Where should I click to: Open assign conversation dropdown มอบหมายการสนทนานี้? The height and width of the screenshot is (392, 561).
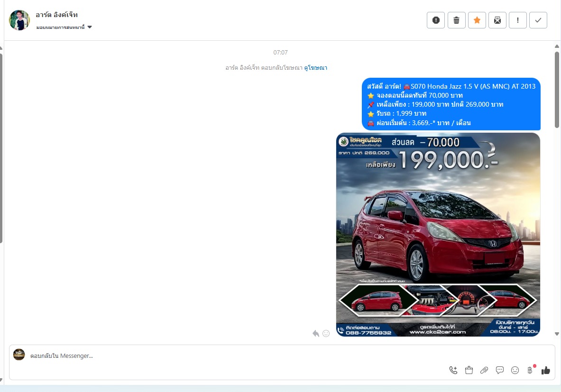[x=64, y=27]
